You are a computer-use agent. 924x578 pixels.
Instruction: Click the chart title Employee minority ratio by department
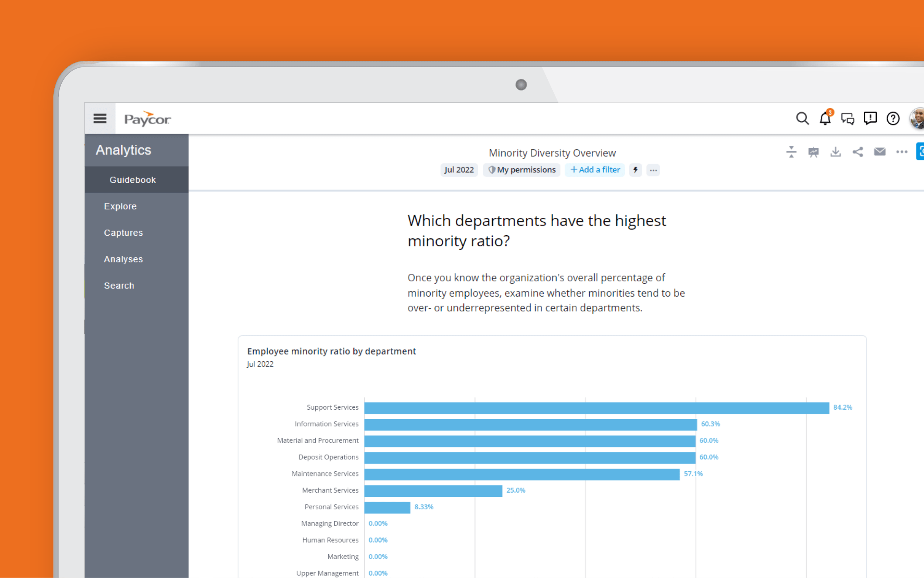(x=331, y=351)
